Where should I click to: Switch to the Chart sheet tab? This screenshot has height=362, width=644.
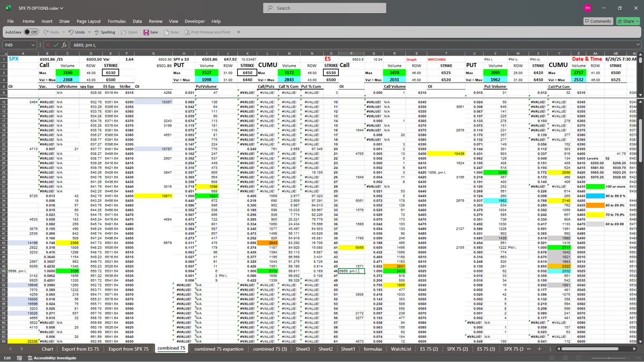47,349
